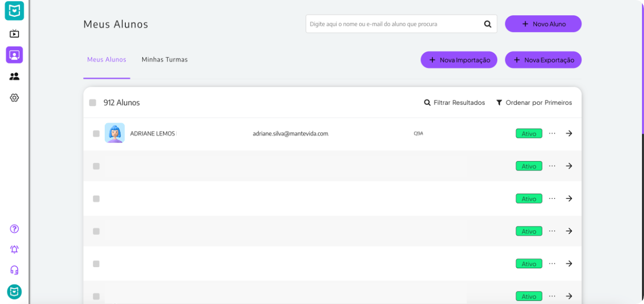The height and width of the screenshot is (304, 644).
Task: Check the box for ADRIANE LEMOS
Action: tap(96, 134)
